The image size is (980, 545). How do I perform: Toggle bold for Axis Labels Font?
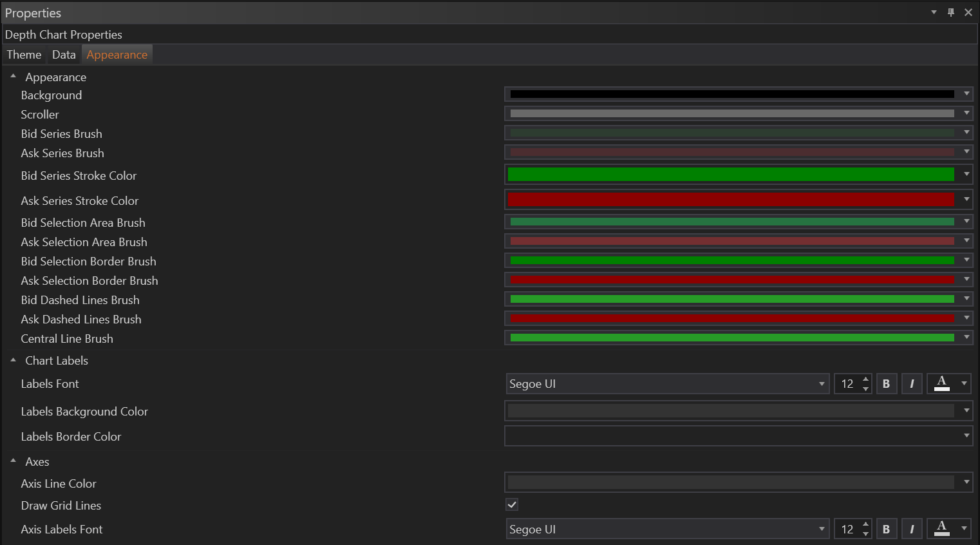click(x=886, y=530)
